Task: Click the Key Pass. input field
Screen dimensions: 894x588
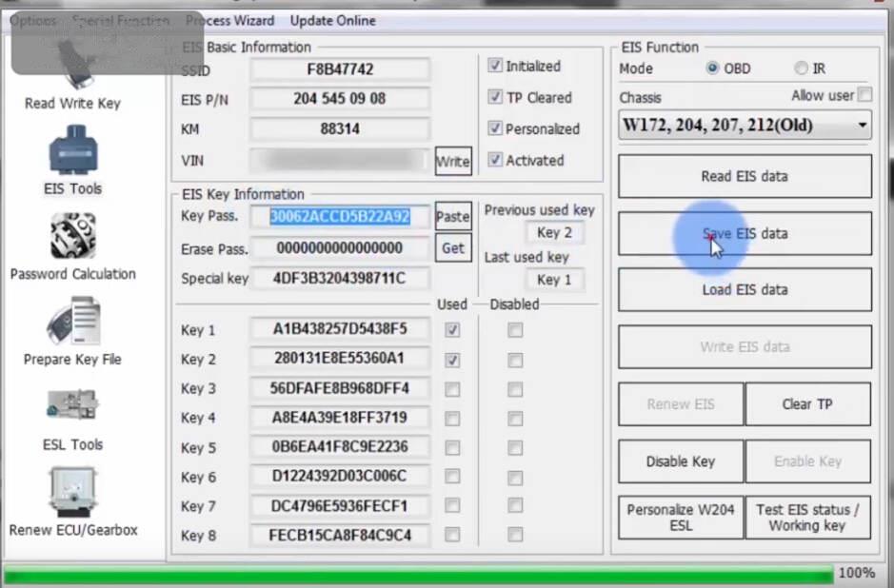Action: (x=340, y=217)
